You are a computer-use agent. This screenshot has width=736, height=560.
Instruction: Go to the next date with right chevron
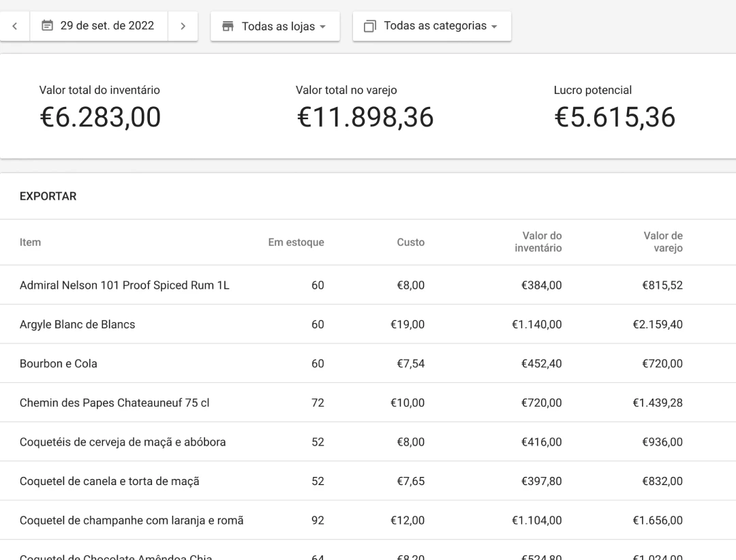(183, 27)
